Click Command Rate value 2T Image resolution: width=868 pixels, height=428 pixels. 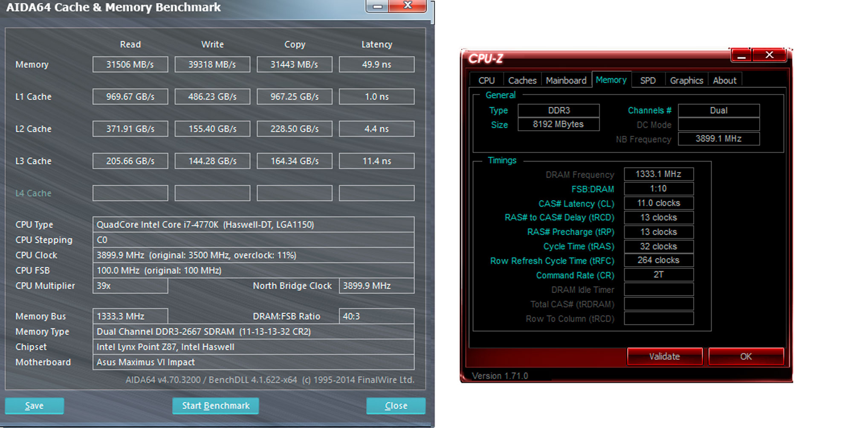[x=659, y=275]
